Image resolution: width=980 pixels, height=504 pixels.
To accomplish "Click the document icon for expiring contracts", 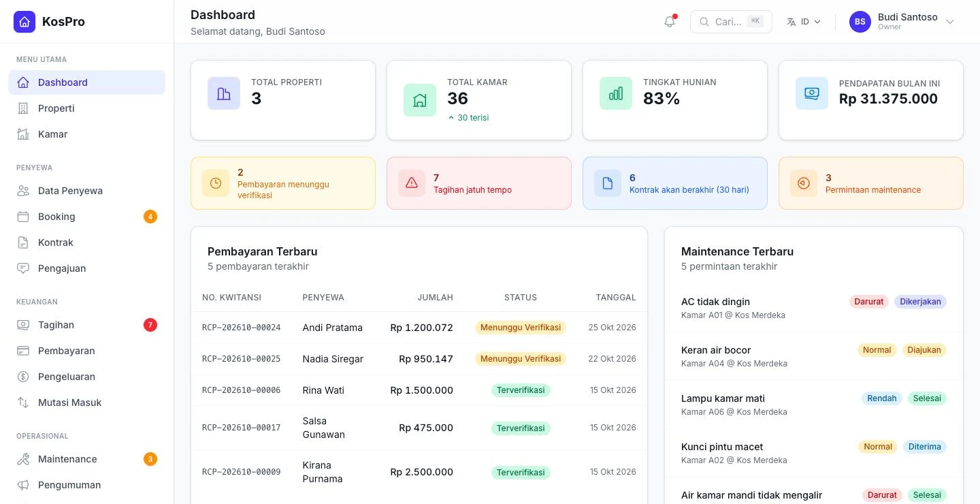I will (608, 183).
